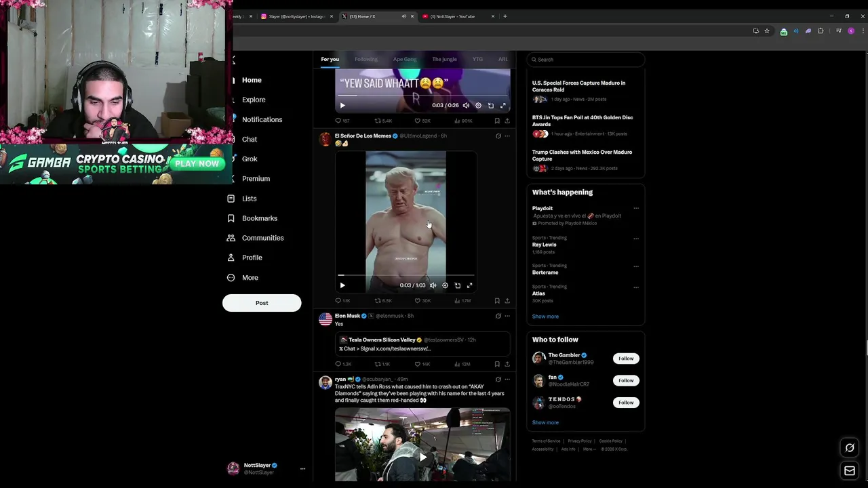Ask Grok about El Señor De Los Memes post
The image size is (868, 488).
pyautogui.click(x=498, y=136)
